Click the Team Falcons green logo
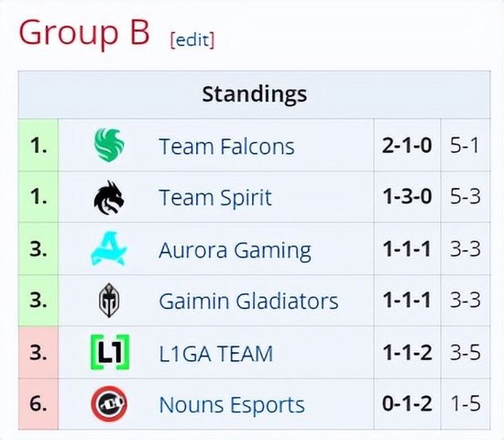 click(x=109, y=145)
